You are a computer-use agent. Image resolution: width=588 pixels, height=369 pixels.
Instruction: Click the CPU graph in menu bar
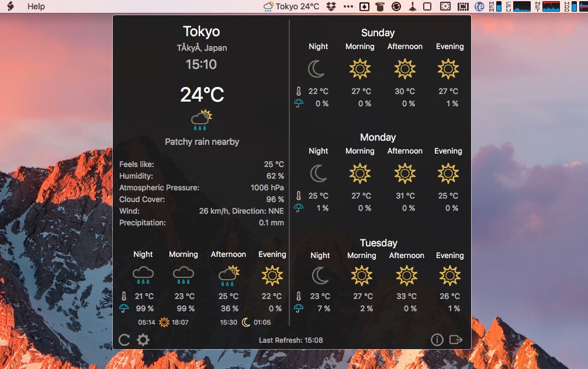[518, 6]
